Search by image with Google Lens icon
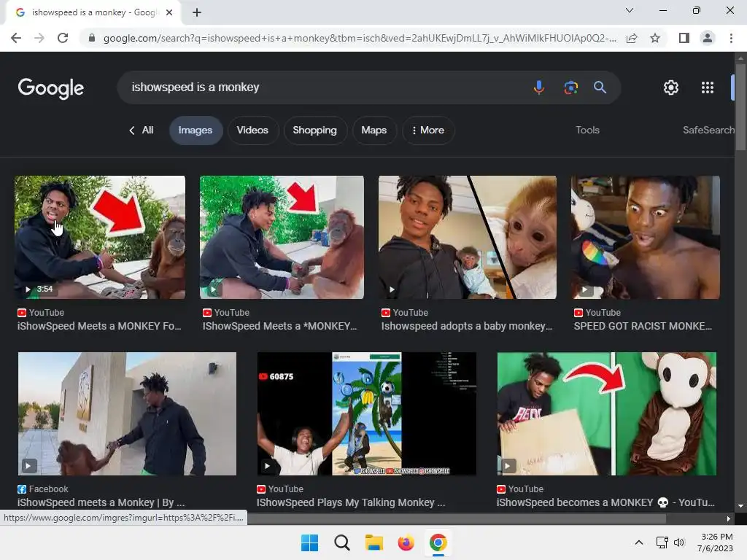The width and height of the screenshot is (747, 560). (x=570, y=87)
